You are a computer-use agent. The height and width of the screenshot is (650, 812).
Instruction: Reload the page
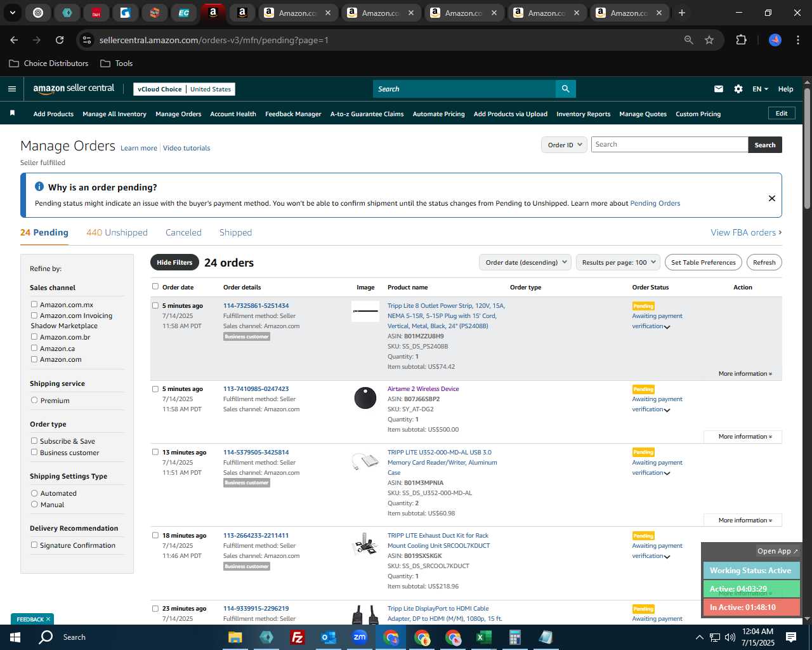(x=60, y=40)
